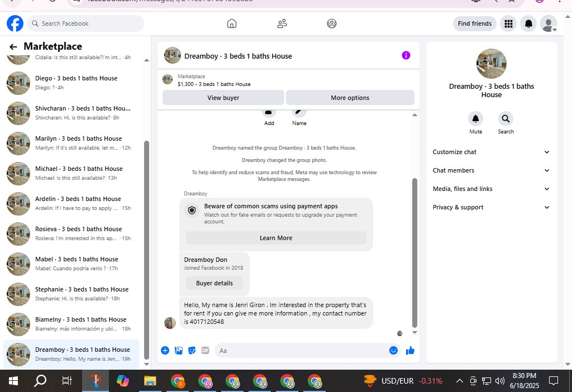The height and width of the screenshot is (392, 572).
Task: Go back using the Marketplace arrow
Action: [13, 47]
